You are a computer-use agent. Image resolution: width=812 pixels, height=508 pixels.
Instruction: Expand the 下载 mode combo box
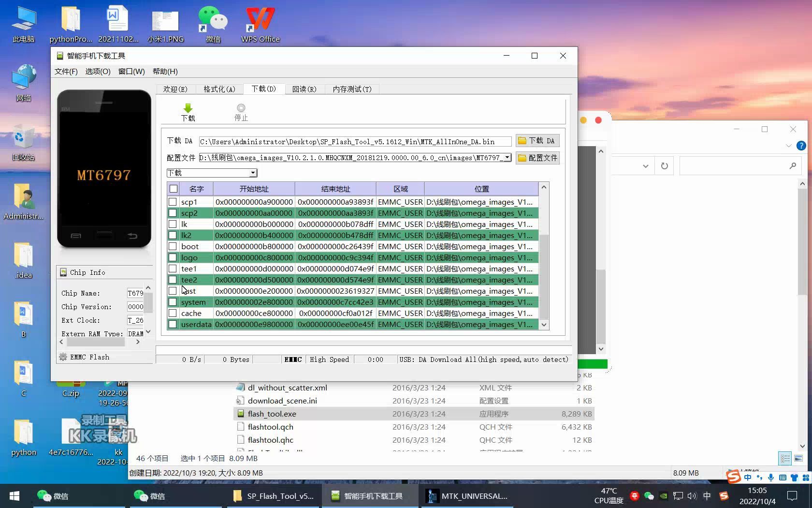tap(253, 173)
